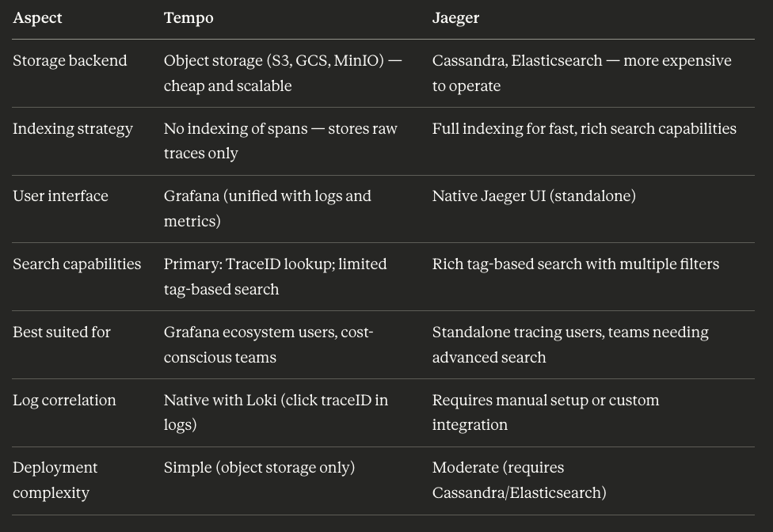
Task: Click the Native with Loki cell
Action: coord(276,412)
